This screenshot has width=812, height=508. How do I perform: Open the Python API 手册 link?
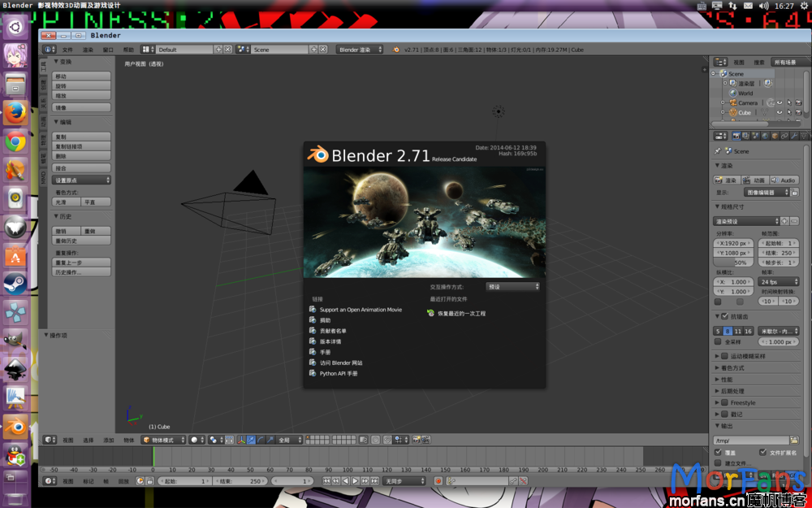point(339,373)
